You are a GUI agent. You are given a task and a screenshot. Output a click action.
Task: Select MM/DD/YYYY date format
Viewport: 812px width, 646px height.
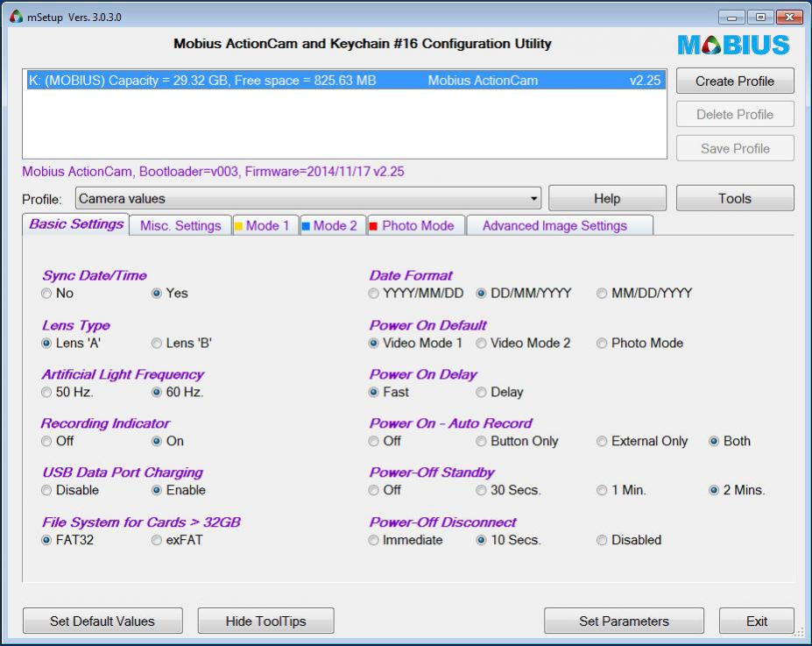click(x=602, y=294)
